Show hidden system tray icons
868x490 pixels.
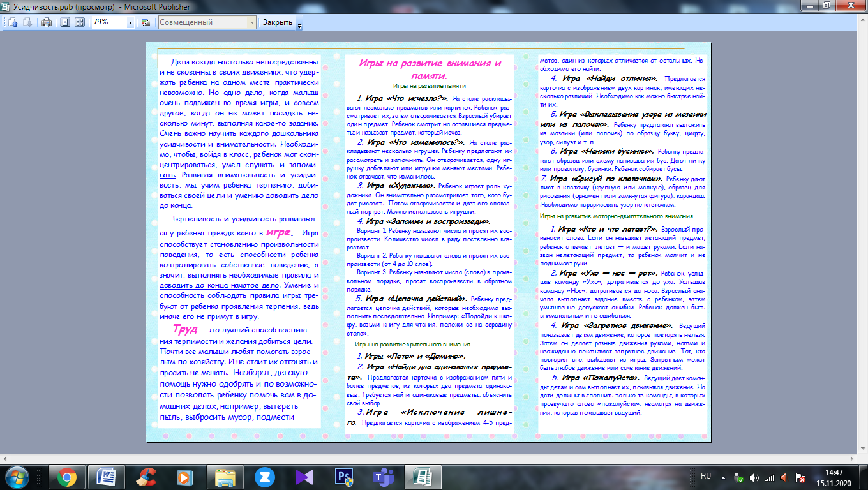[722, 477]
